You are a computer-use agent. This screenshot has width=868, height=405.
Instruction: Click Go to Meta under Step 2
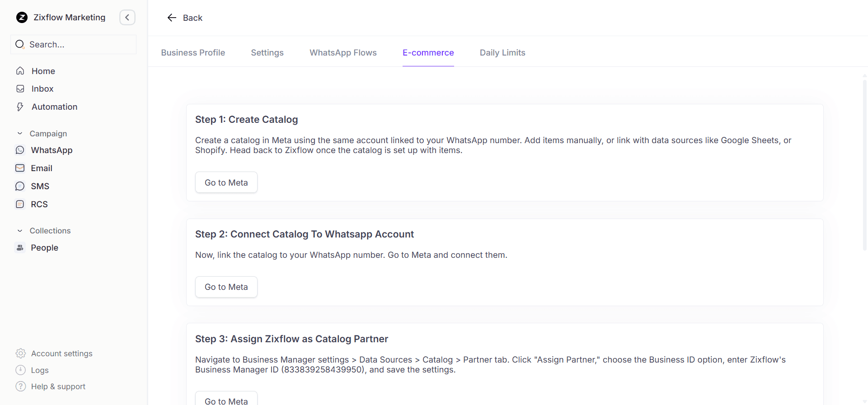click(226, 287)
